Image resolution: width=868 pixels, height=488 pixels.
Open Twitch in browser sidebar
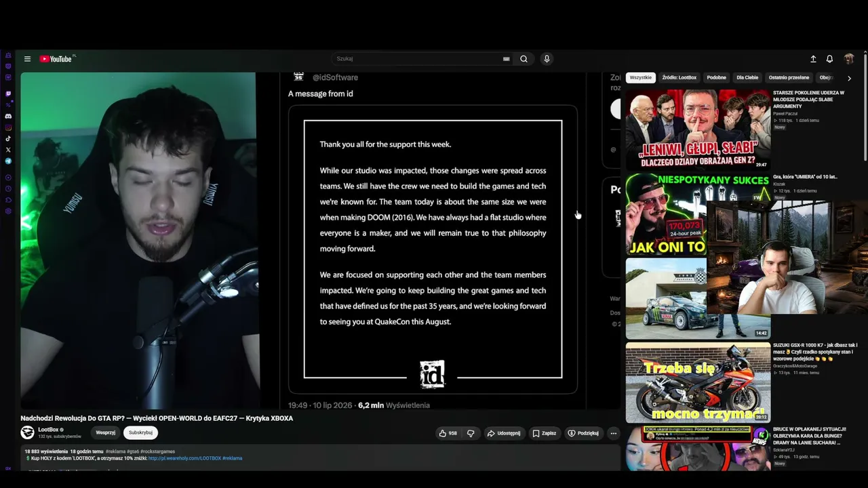(x=8, y=94)
